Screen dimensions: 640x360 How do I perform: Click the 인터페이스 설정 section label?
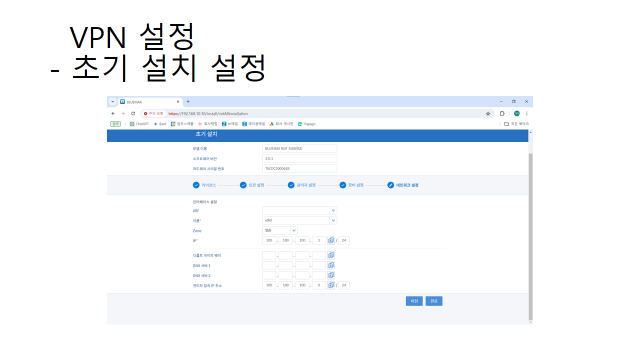pos(205,202)
